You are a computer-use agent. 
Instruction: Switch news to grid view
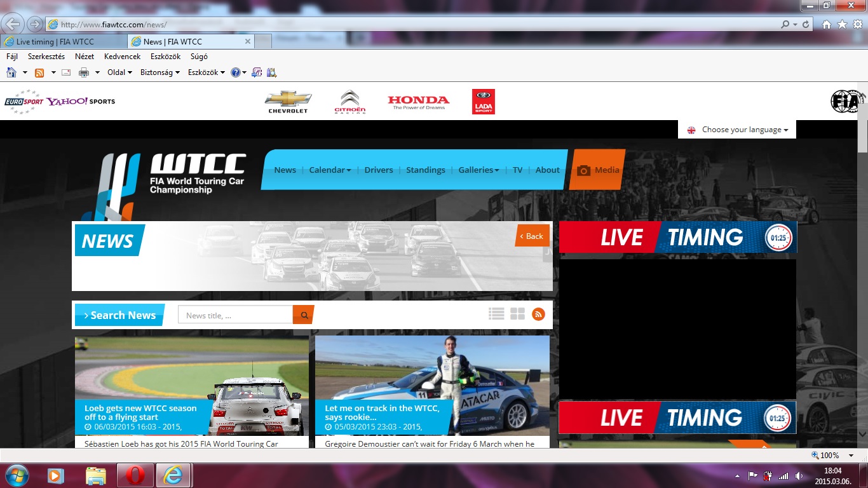coord(517,314)
